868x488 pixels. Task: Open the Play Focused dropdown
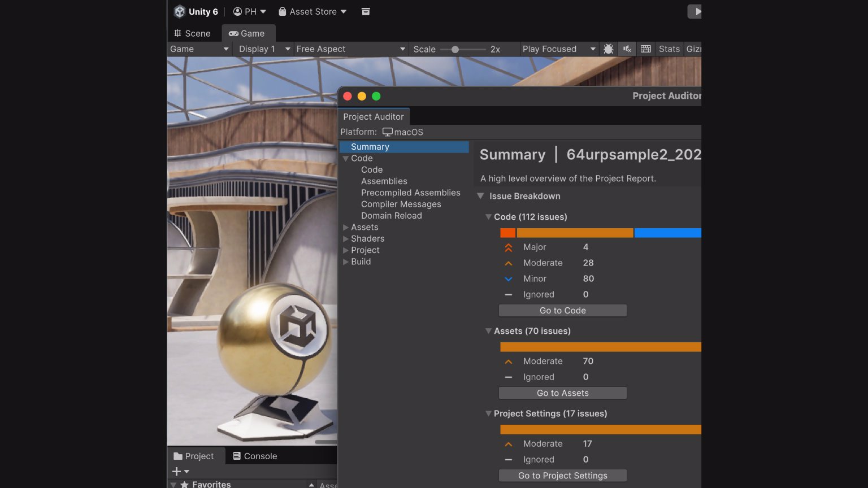(558, 49)
